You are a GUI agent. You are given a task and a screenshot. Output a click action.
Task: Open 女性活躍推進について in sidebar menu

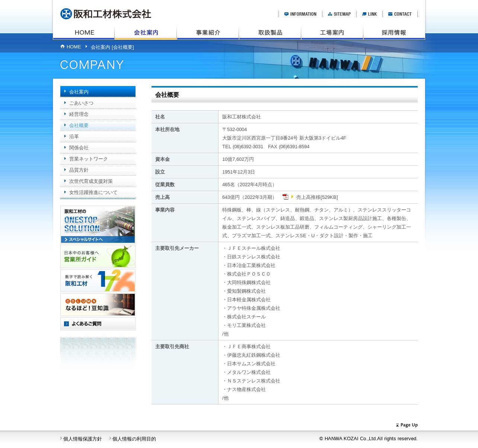[98, 193]
